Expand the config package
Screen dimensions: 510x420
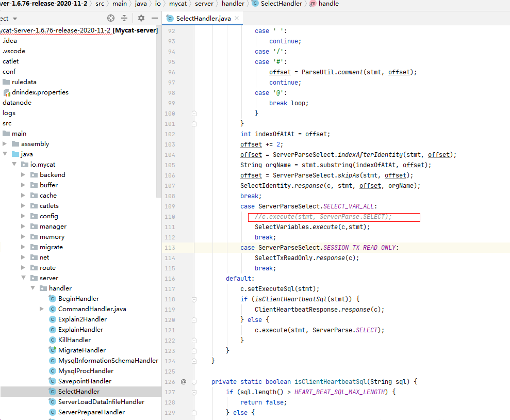pyautogui.click(x=23, y=216)
